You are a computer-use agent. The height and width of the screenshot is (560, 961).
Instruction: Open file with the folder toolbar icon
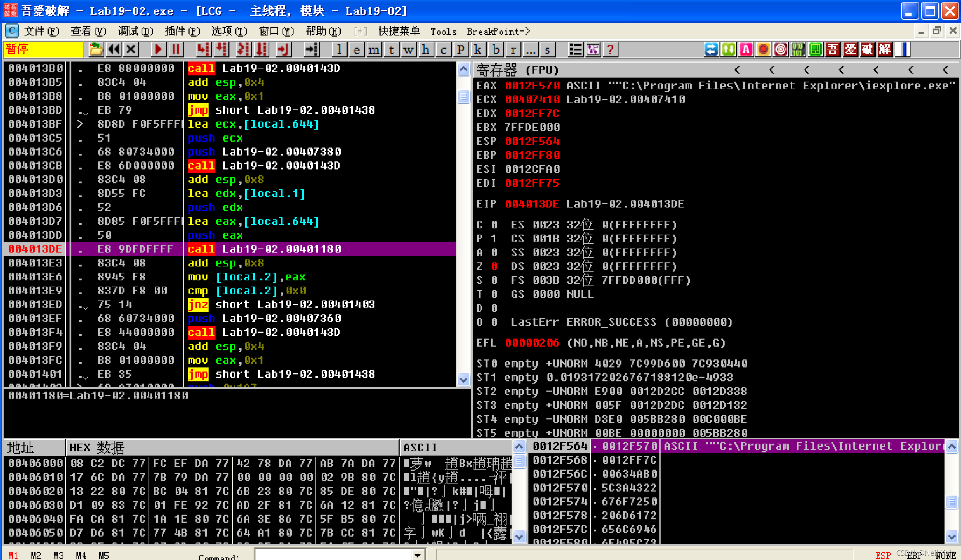point(96,49)
